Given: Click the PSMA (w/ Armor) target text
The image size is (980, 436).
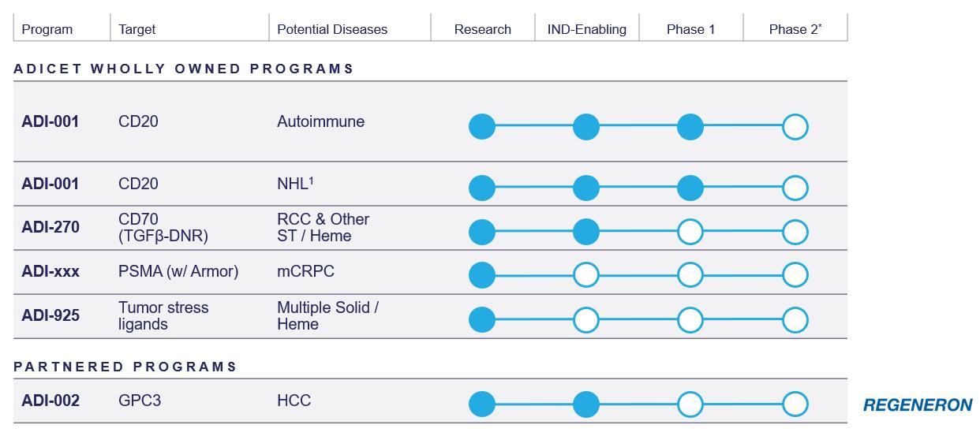Looking at the screenshot, I should (x=178, y=271).
